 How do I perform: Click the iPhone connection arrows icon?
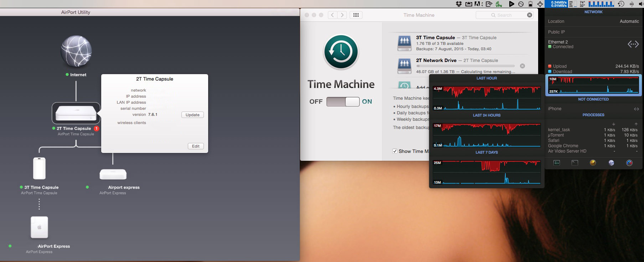pos(636,109)
